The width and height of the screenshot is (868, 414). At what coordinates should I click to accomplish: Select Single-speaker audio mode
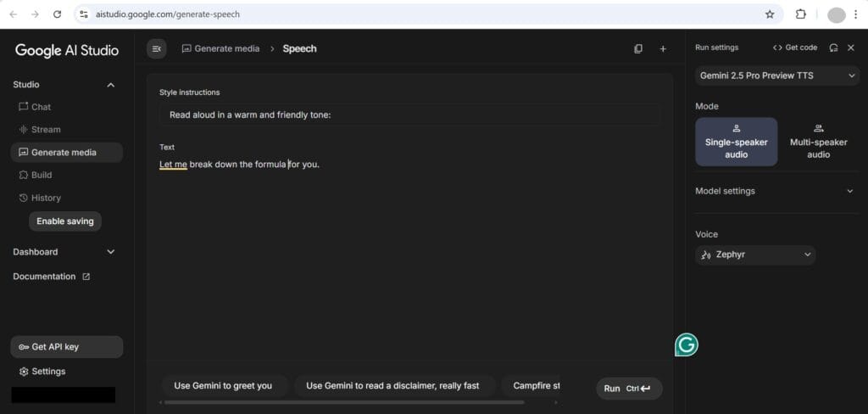pyautogui.click(x=736, y=142)
